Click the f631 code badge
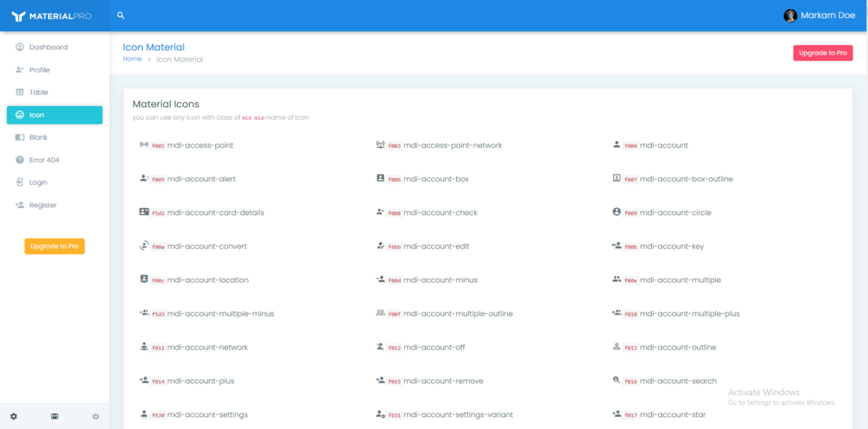Image resolution: width=868 pixels, height=429 pixels. 394,414
